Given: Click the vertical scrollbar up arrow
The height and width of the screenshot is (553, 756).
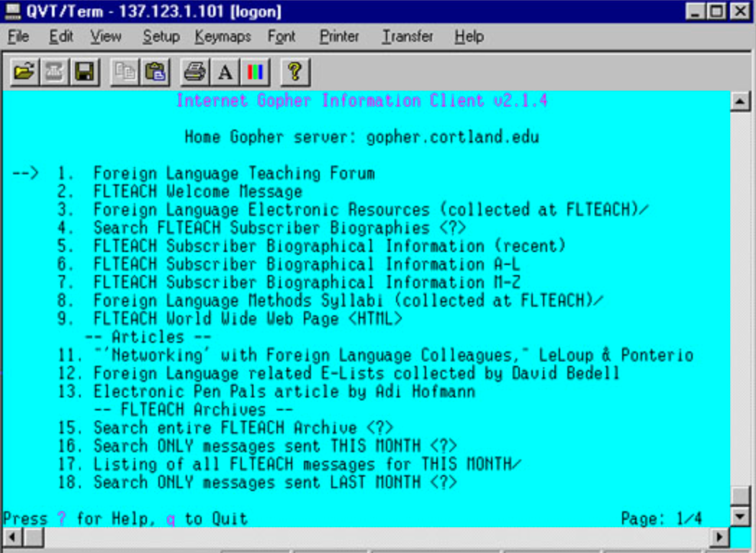Looking at the screenshot, I should (740, 102).
